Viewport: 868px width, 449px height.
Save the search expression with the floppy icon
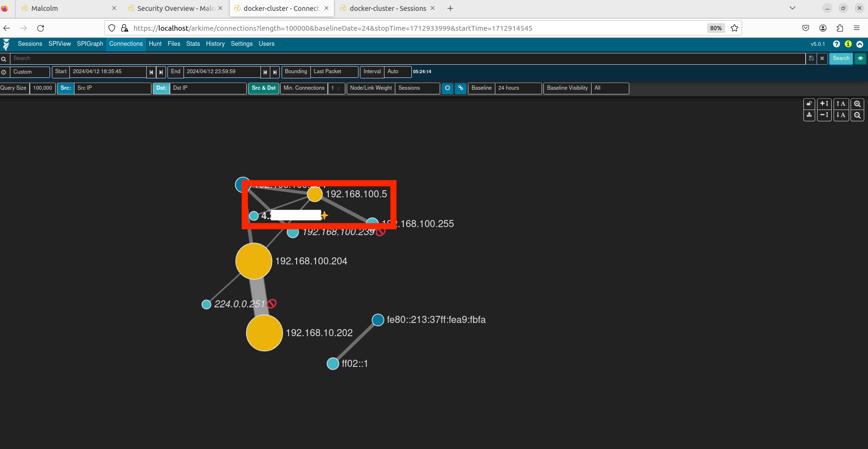point(811,59)
